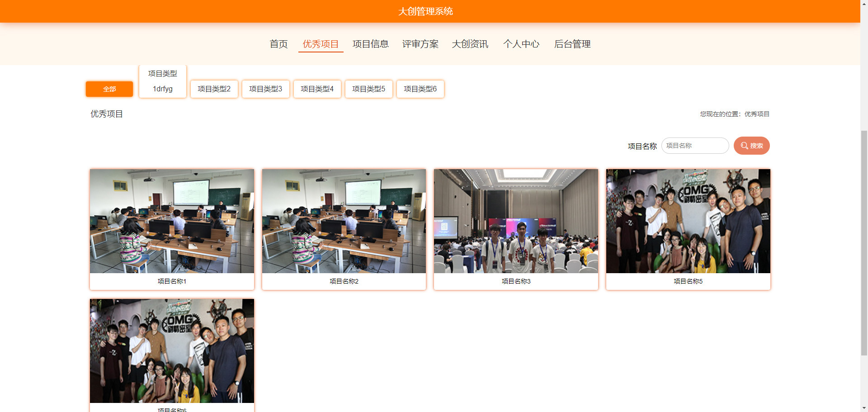
Task: Focus the 项目名称 search input field
Action: (x=695, y=146)
